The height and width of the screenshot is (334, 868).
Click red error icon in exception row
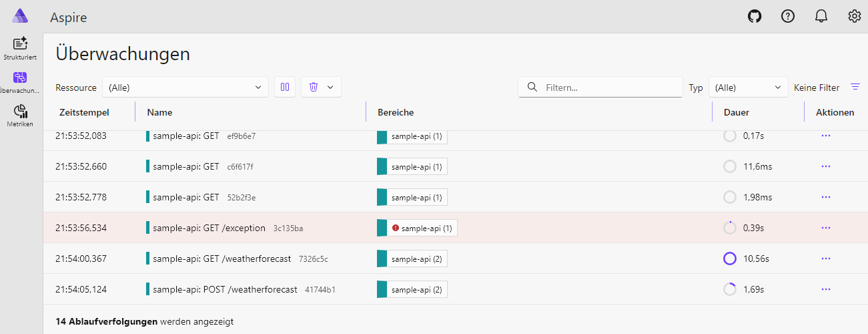pos(396,228)
